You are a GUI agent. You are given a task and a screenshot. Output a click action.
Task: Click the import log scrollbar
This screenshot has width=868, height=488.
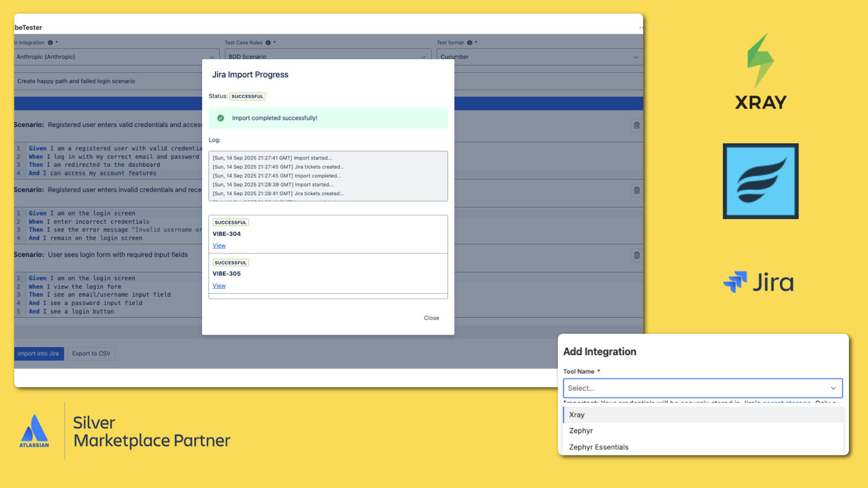coord(444,176)
